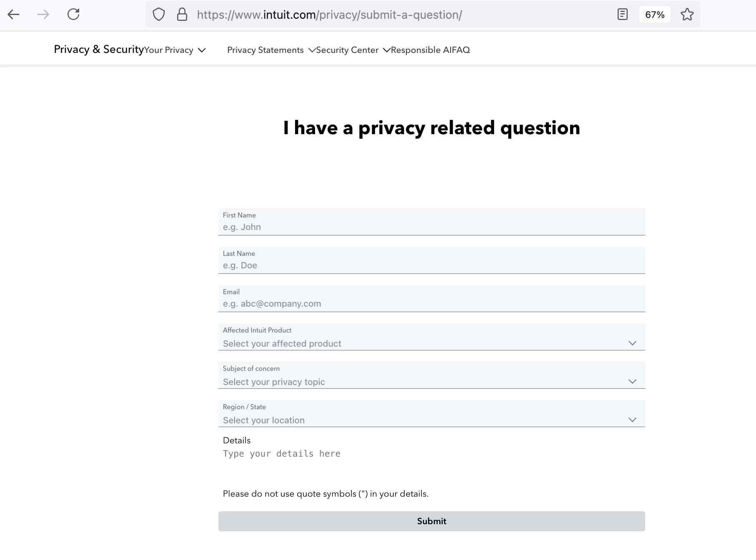This screenshot has width=756, height=560.
Task: Open the Region / State dropdown
Action: tap(431, 420)
